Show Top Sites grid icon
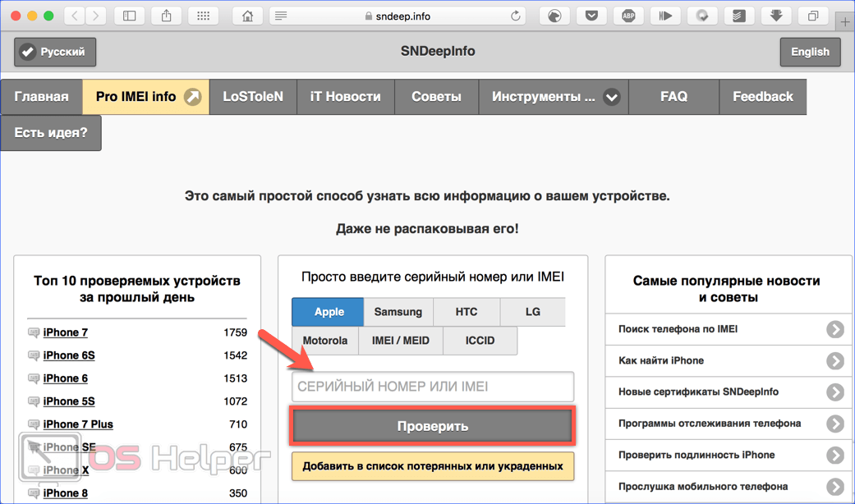Image resolution: width=855 pixels, height=504 pixels. [x=204, y=16]
